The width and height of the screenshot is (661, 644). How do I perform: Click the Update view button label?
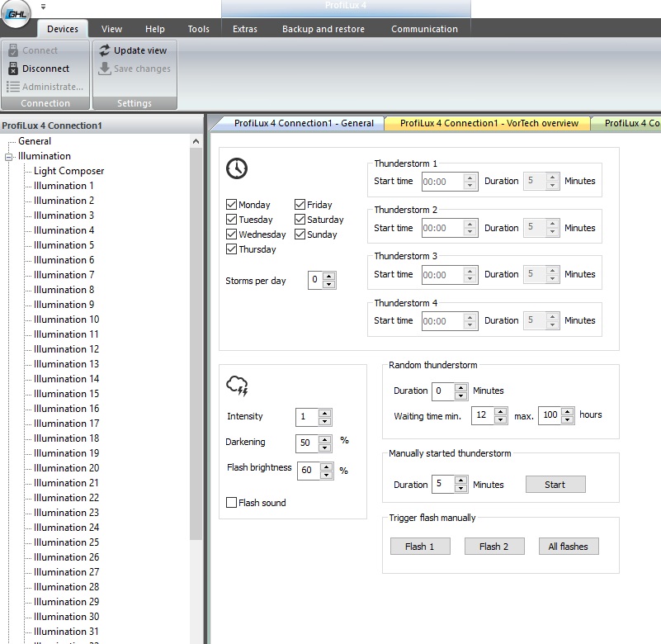[140, 50]
